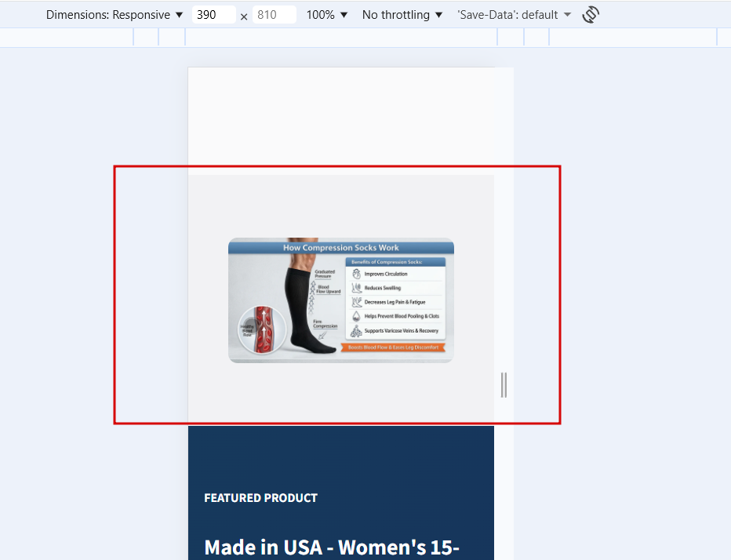Edit the viewport height field showing 810
The width and height of the screenshot is (731, 560).
coord(275,15)
